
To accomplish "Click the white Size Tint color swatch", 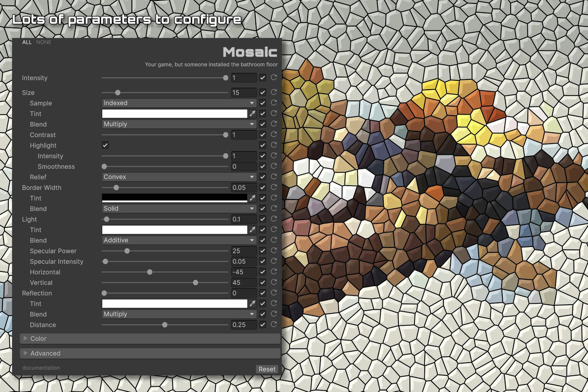I will [174, 114].
